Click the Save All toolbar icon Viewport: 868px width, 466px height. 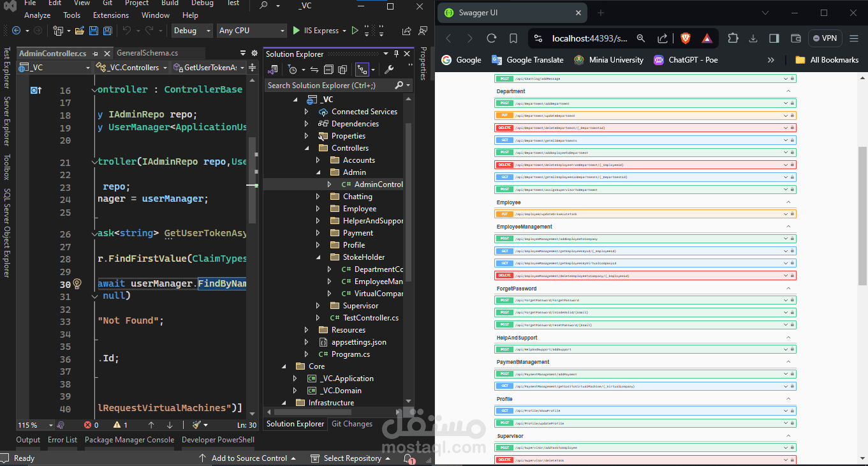tap(107, 31)
